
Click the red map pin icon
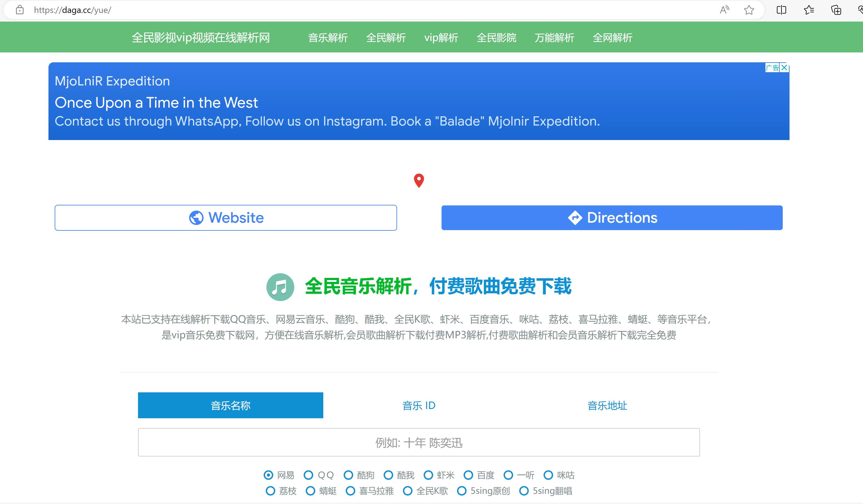tap(418, 180)
